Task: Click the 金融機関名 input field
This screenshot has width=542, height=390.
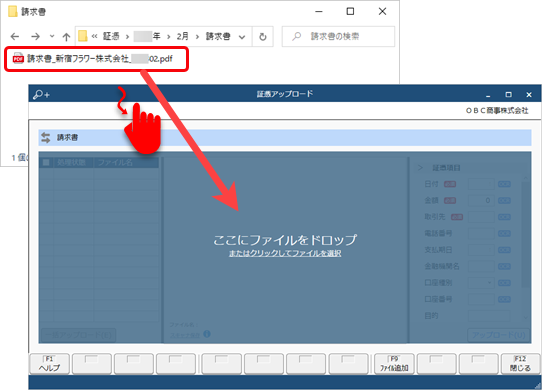Action: [x=482, y=266]
